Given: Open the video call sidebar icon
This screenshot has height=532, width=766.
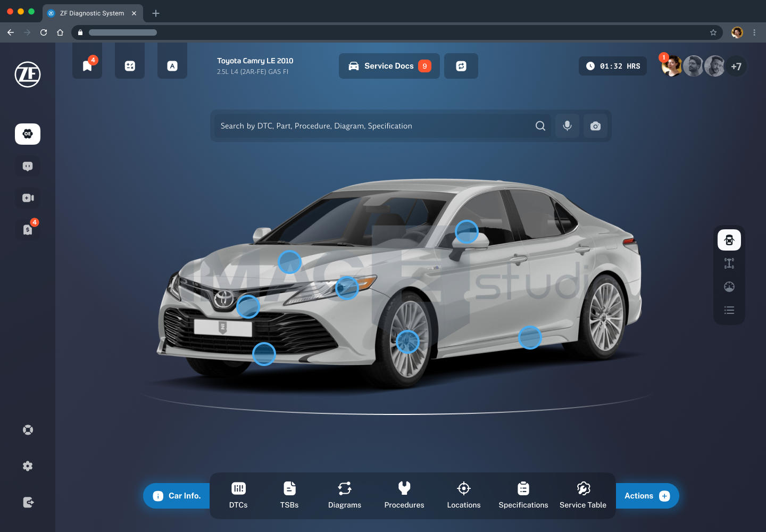Looking at the screenshot, I should point(28,198).
